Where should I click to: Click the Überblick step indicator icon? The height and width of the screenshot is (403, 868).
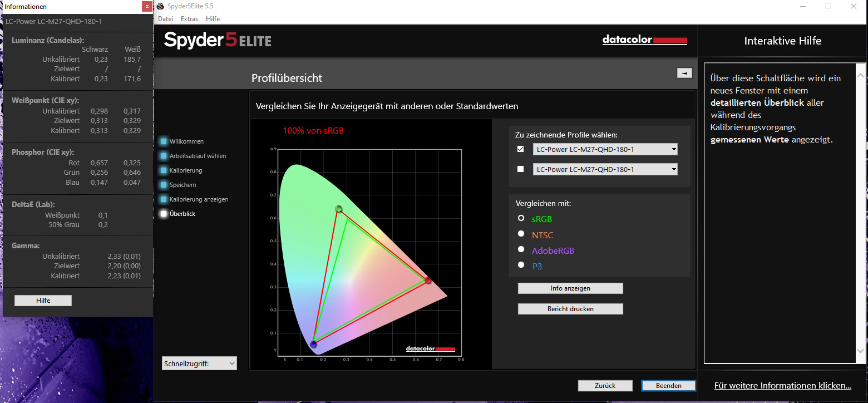(164, 214)
